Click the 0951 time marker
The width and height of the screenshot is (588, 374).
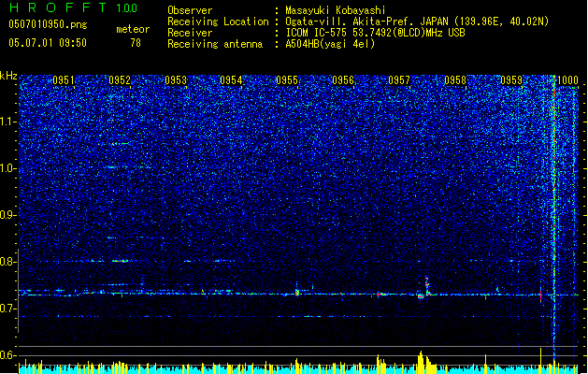pos(64,80)
